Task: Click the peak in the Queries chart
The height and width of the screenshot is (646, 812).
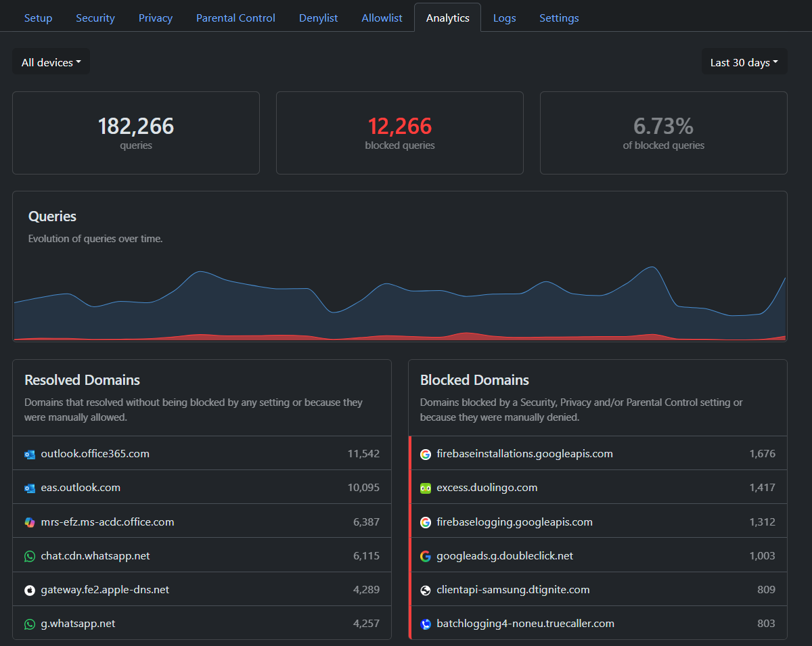Action: point(652,267)
